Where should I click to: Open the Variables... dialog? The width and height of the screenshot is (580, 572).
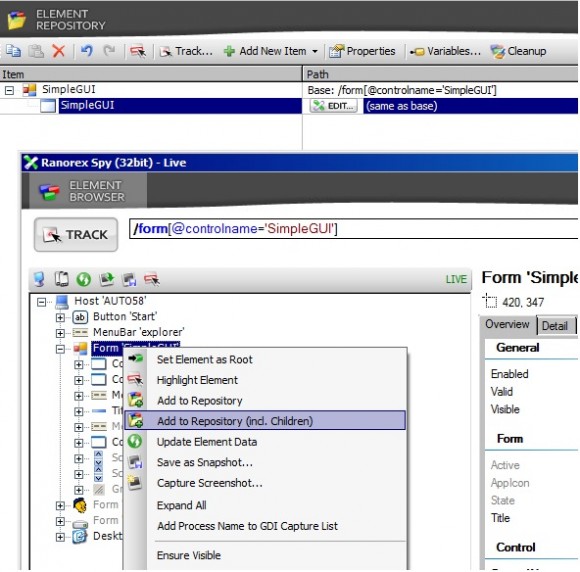445,51
